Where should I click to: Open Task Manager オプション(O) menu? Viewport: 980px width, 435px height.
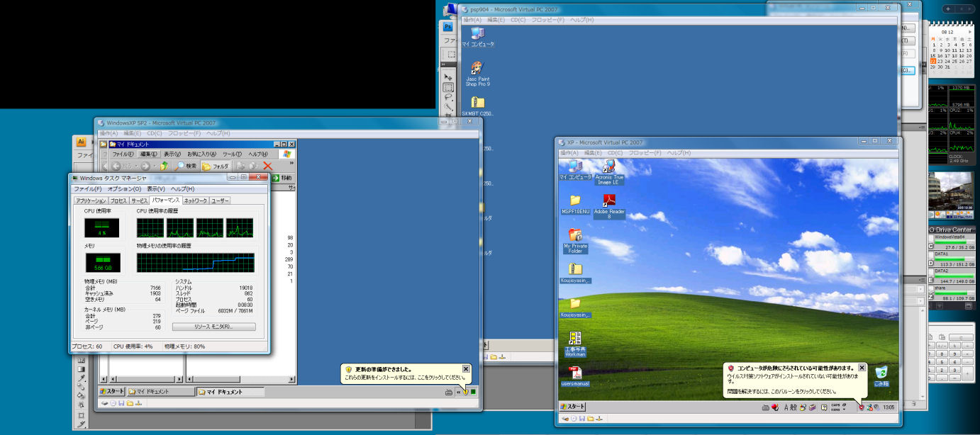point(126,189)
